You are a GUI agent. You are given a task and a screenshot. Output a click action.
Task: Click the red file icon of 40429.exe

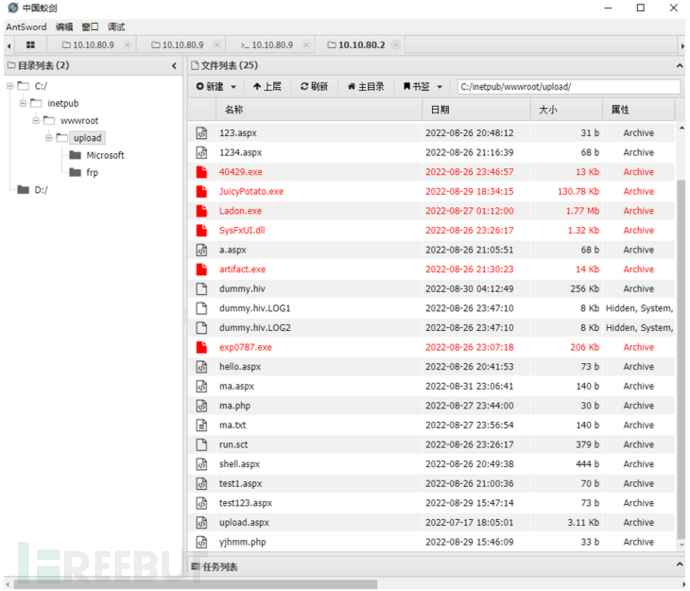click(x=202, y=172)
